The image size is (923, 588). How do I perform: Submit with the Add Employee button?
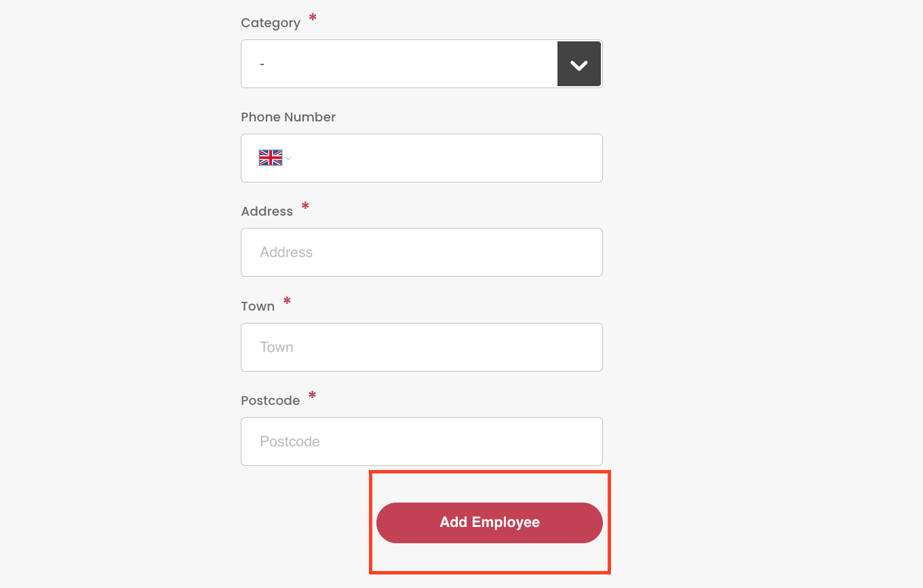point(490,523)
